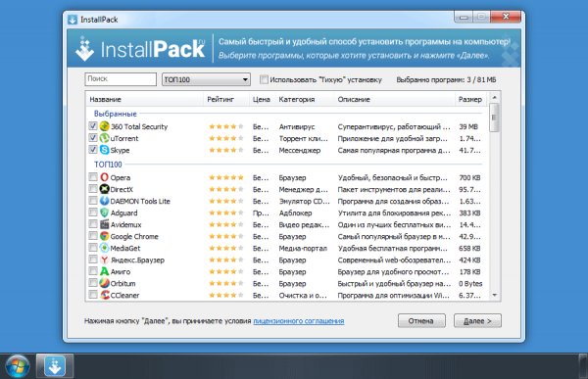Viewport: 588px width, 379px height.
Task: Click the Avidemux clapperboard icon
Action: (104, 224)
